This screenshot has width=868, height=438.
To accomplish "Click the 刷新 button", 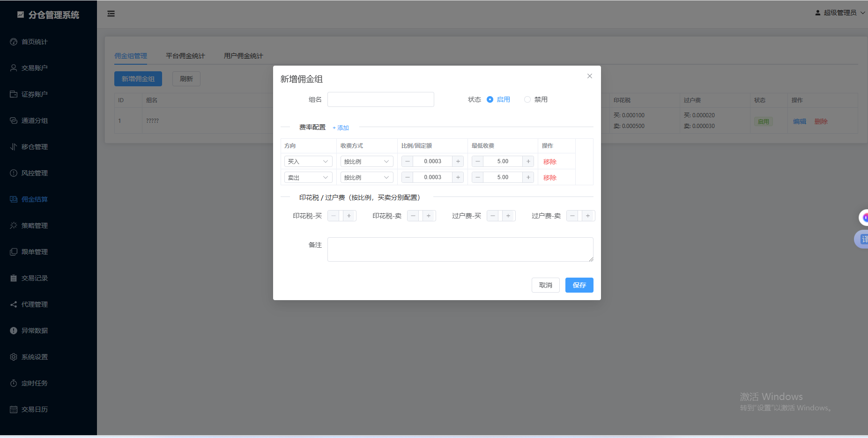I will pos(186,79).
